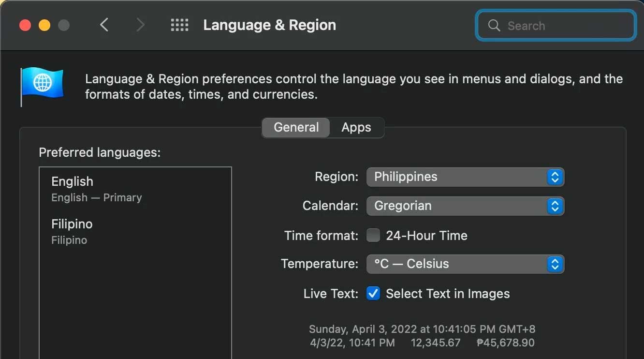
Task: Click the gray zoom window button
Action: coord(64,25)
